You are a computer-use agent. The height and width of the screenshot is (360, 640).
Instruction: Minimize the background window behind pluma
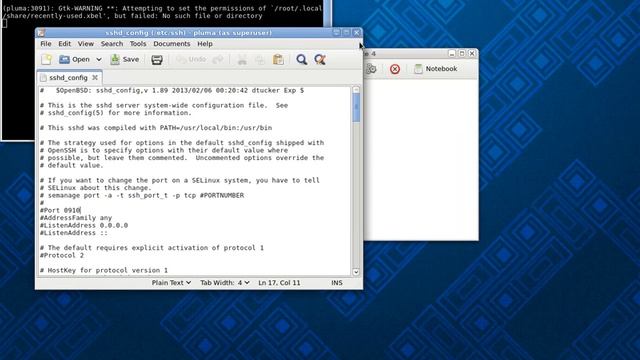(x=451, y=53)
